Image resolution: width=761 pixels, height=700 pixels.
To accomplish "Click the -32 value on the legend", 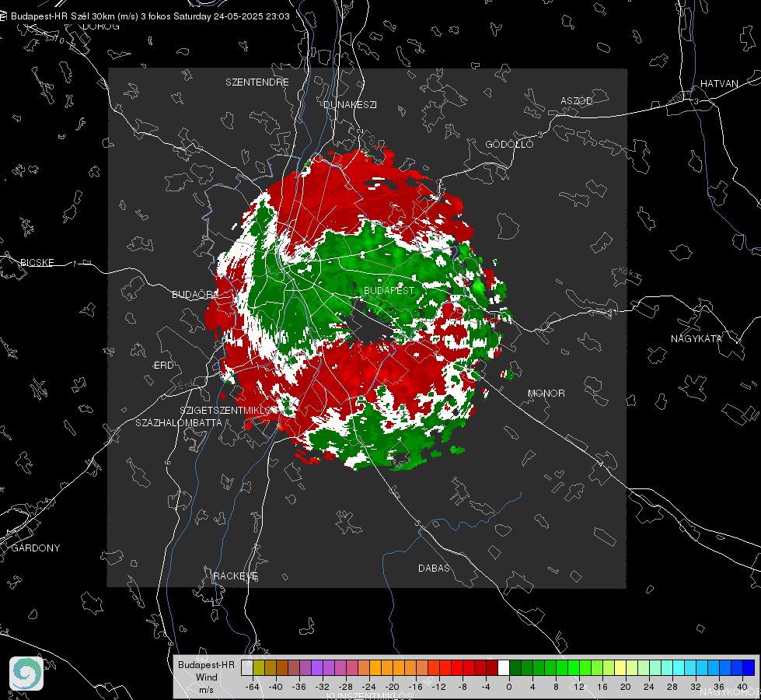I will (x=323, y=687).
